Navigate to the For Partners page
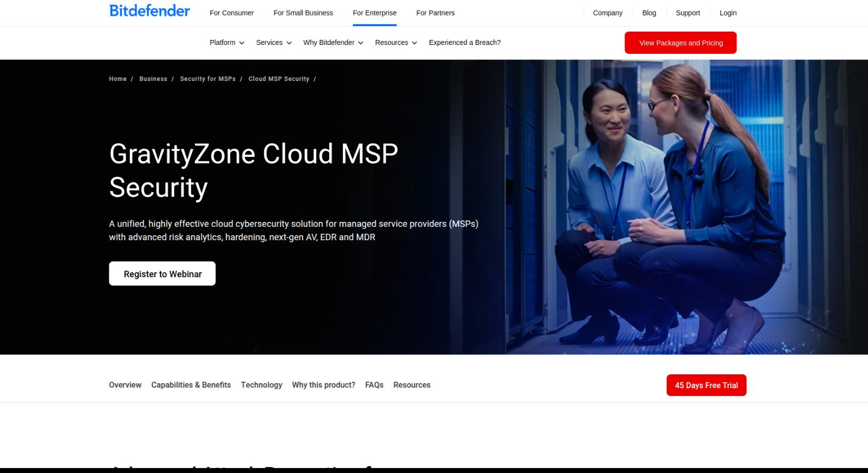868x473 pixels. click(x=435, y=13)
